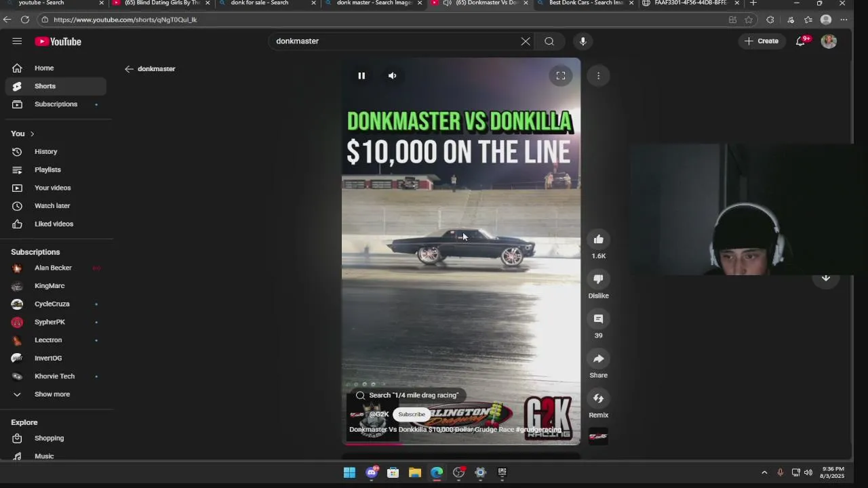Viewport: 868px width, 488px height.
Task: Mute the Short's volume
Action: tap(392, 76)
